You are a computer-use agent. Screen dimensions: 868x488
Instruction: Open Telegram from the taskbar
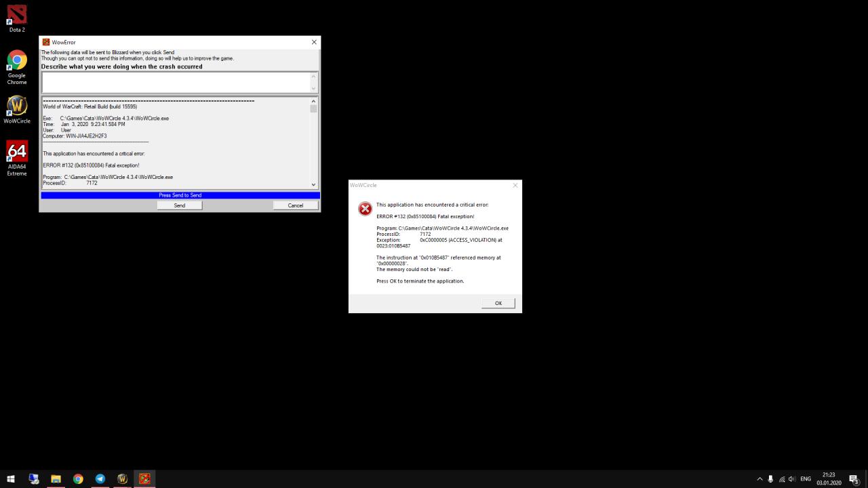click(x=100, y=479)
